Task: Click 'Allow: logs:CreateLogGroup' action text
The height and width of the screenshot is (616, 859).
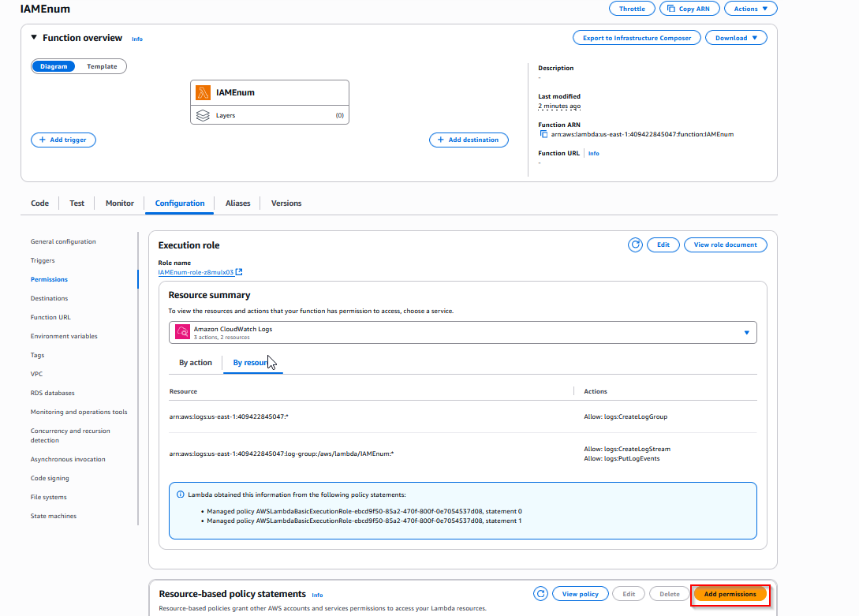Action: (x=626, y=416)
